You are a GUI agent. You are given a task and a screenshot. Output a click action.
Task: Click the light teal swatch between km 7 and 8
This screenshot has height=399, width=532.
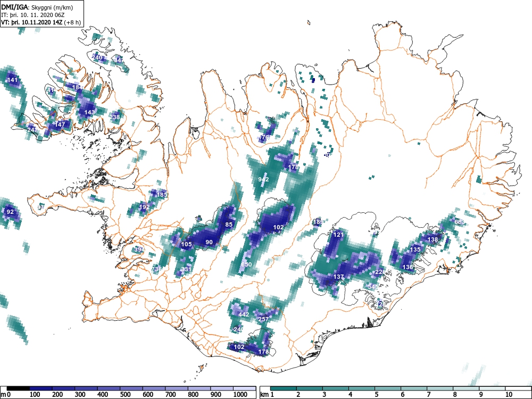440,388
